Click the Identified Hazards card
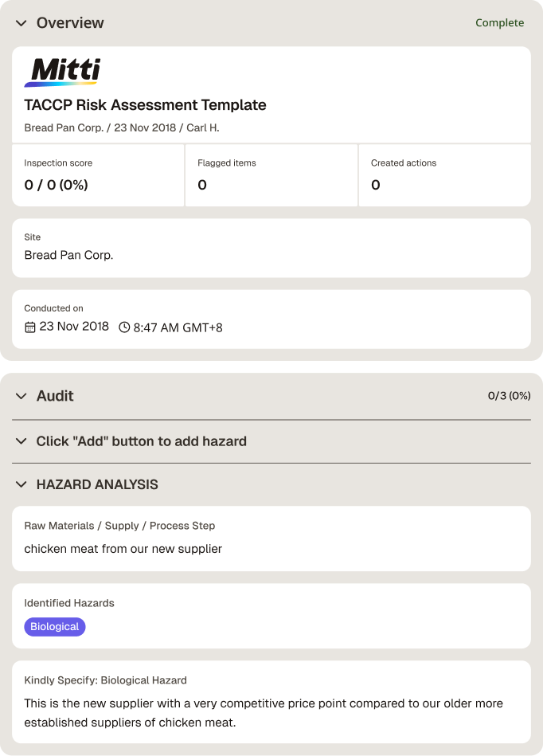Screen dimensions: 543x756 (x=271, y=616)
